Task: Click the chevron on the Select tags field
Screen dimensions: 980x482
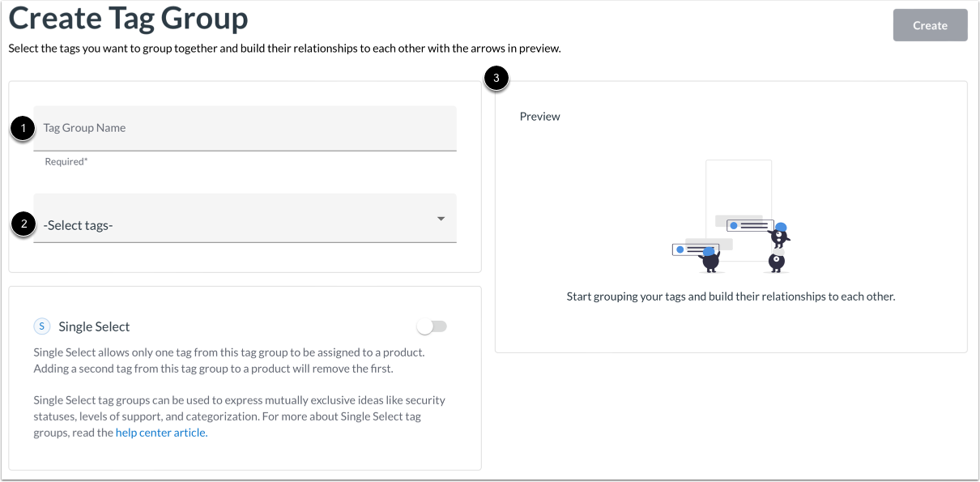Action: pos(441,218)
